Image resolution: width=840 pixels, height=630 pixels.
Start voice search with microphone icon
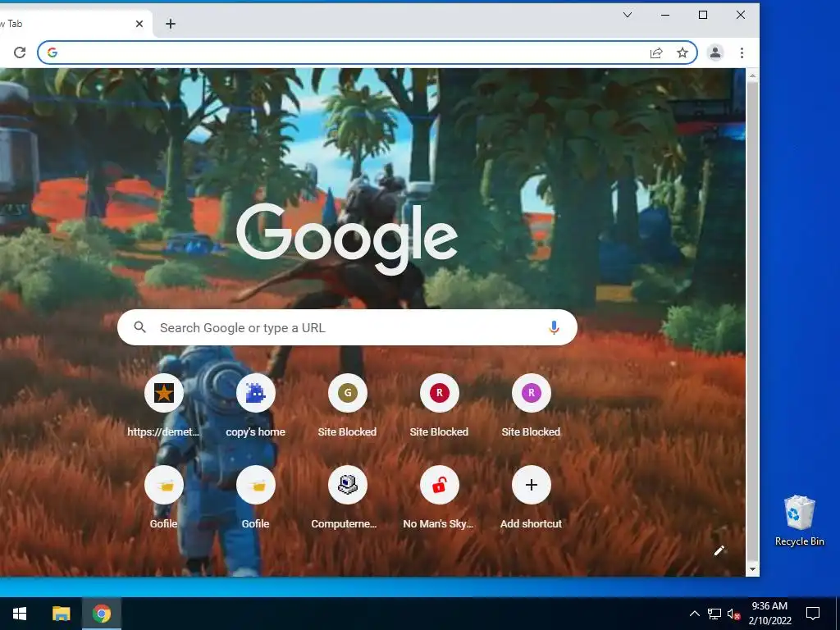[x=554, y=327]
